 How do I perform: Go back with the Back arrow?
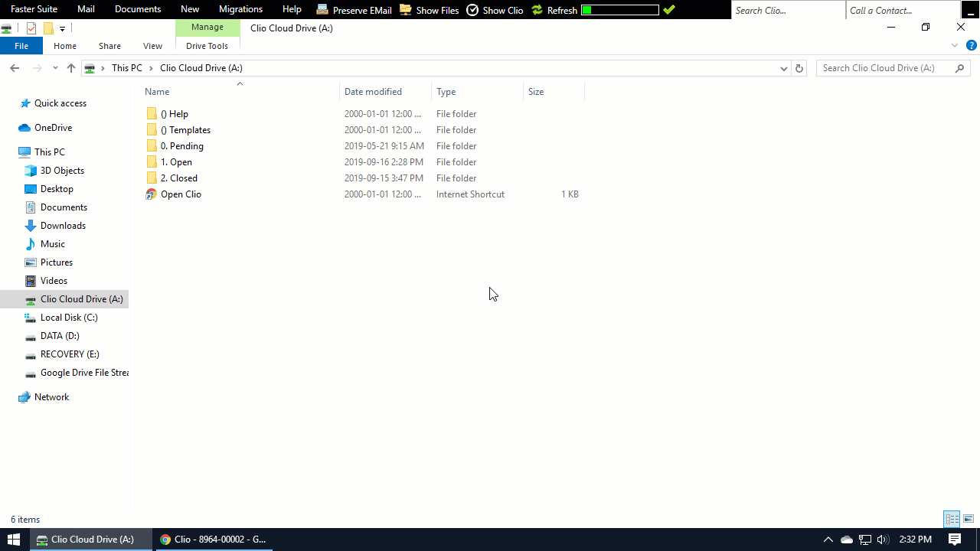tap(15, 68)
